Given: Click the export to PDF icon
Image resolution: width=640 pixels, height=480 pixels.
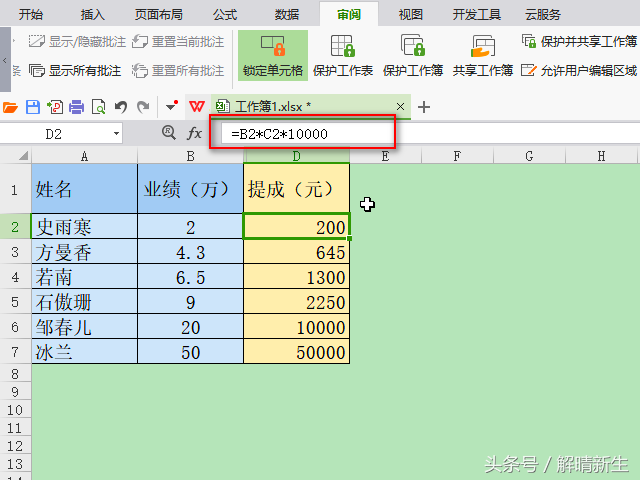Looking at the screenshot, I should [55, 107].
